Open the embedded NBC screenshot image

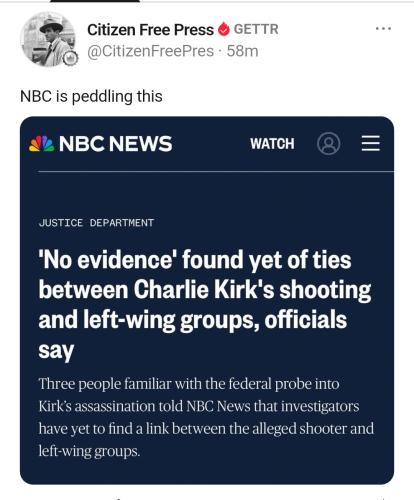[207, 300]
